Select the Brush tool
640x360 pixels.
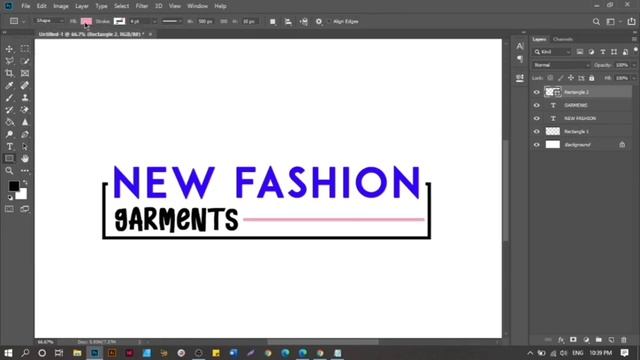9,98
